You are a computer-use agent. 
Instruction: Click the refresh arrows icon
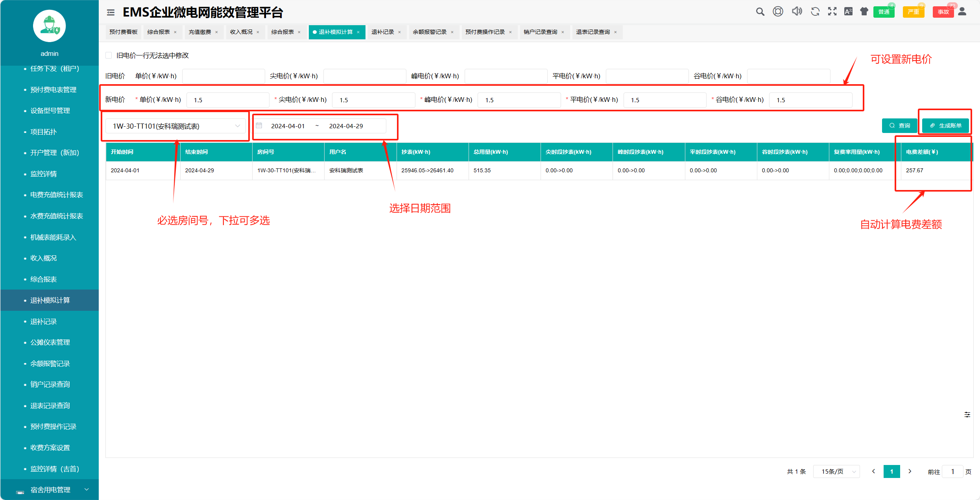pyautogui.click(x=815, y=12)
